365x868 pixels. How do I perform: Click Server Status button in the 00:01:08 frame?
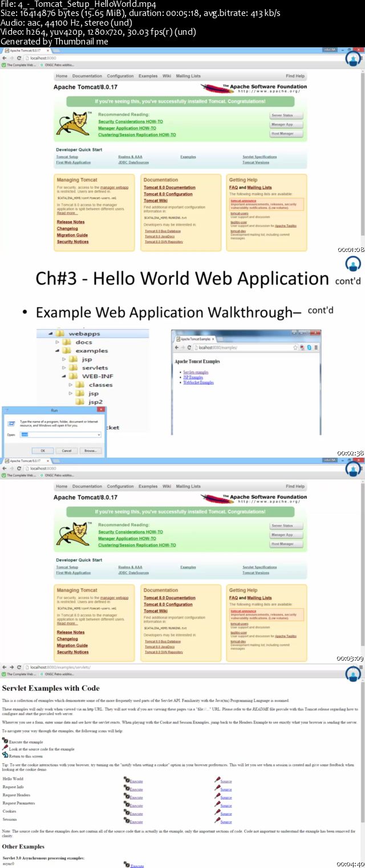click(x=286, y=115)
